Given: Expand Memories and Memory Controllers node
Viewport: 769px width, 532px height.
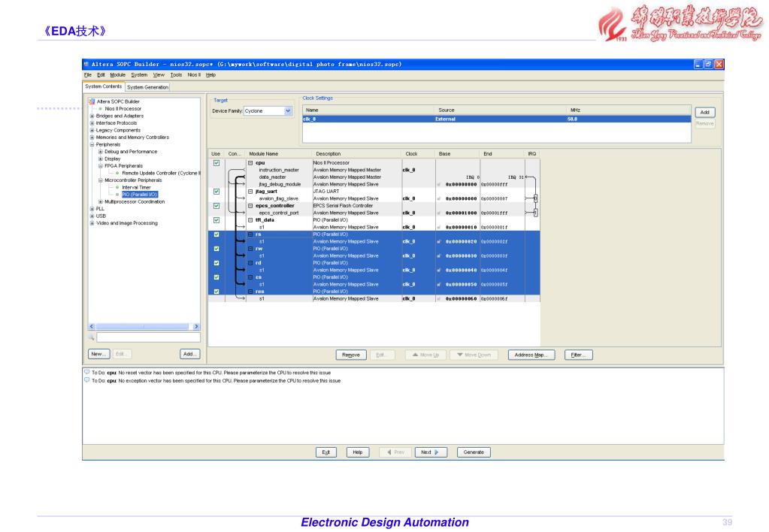Looking at the screenshot, I should (92, 138).
